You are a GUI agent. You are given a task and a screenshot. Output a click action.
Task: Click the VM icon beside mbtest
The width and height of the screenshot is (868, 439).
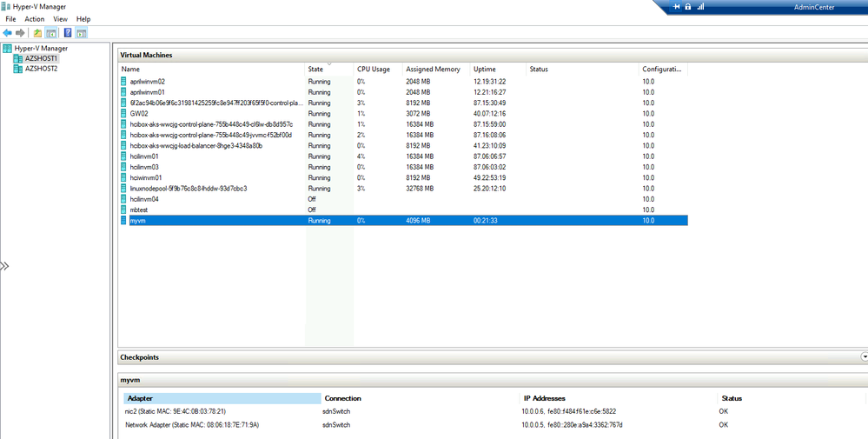[124, 210]
